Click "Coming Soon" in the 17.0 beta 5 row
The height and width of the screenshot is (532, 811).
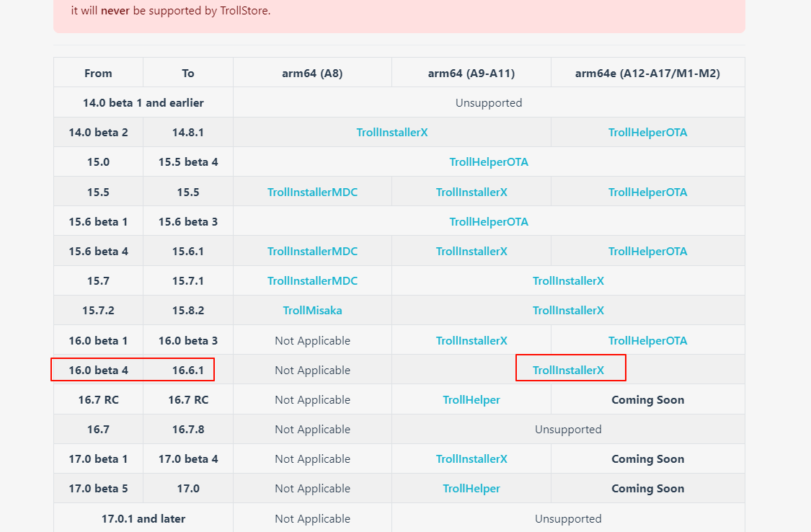647,489
